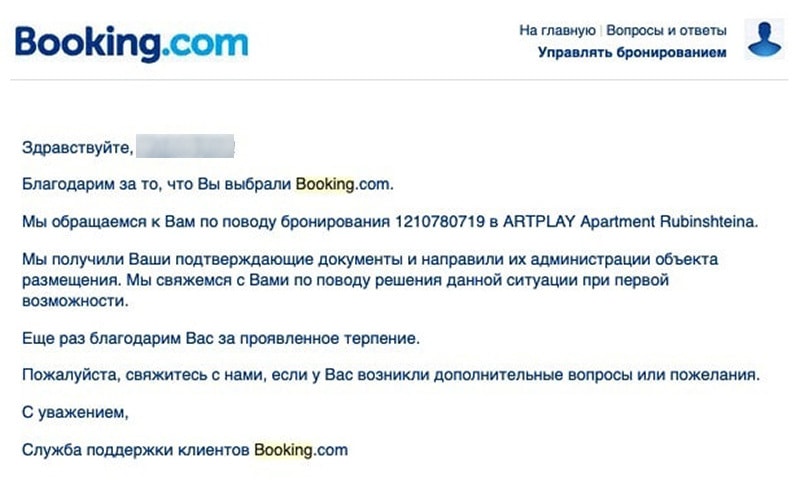This screenshot has height=502, width=800.
Task: Click the Служба поддержки клиентов text
Action: point(136,449)
